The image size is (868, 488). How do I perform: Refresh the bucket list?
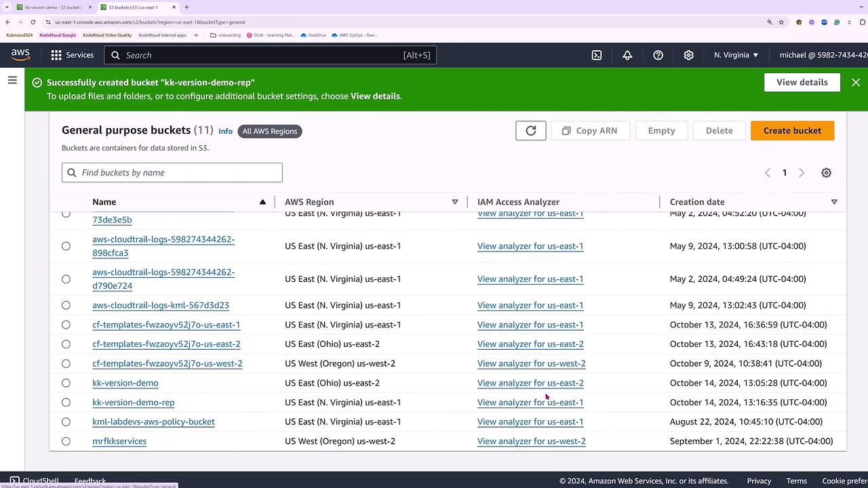[x=531, y=131]
